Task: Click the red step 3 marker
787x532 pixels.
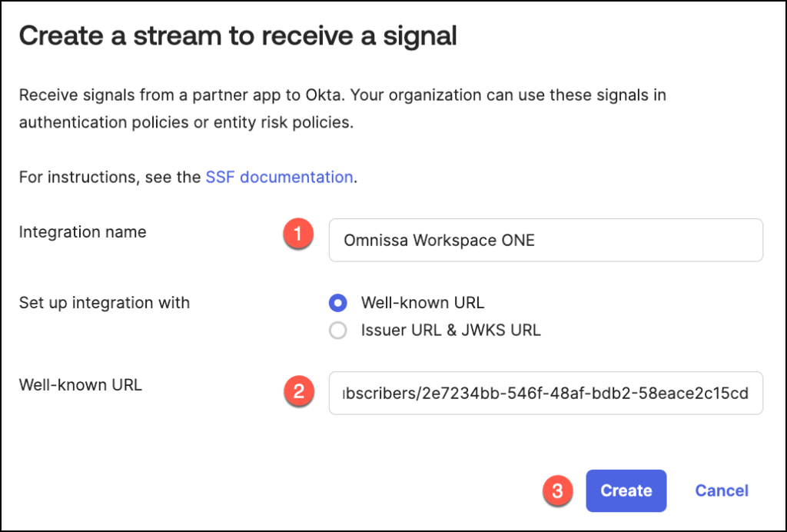Action: (560, 490)
